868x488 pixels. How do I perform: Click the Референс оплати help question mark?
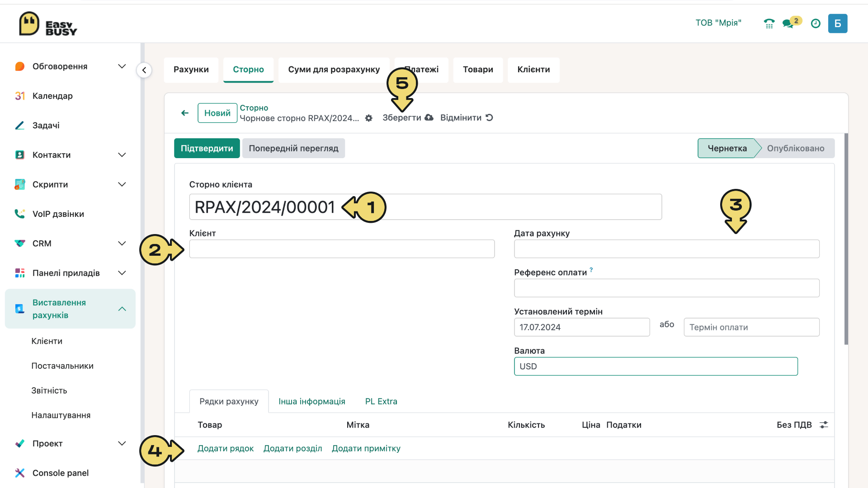[591, 270]
